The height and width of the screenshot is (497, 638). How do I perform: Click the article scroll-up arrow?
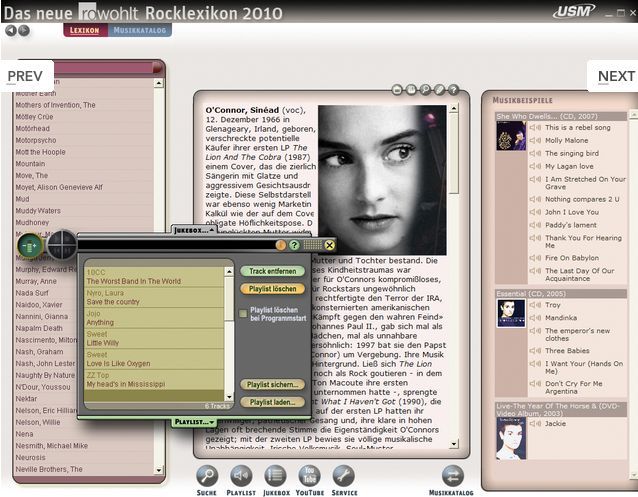pos(454,108)
